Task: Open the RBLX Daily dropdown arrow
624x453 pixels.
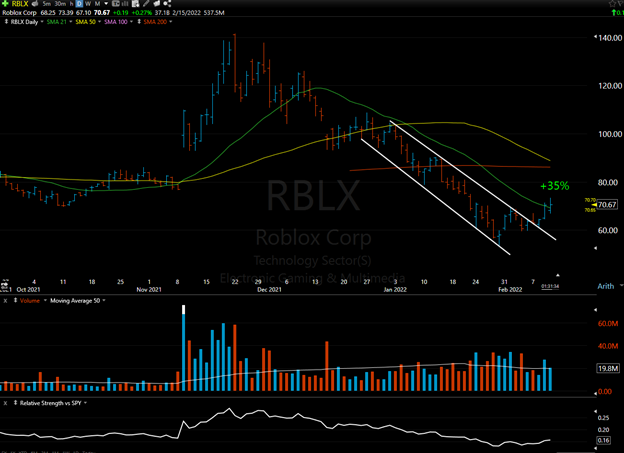Action: click(x=42, y=22)
